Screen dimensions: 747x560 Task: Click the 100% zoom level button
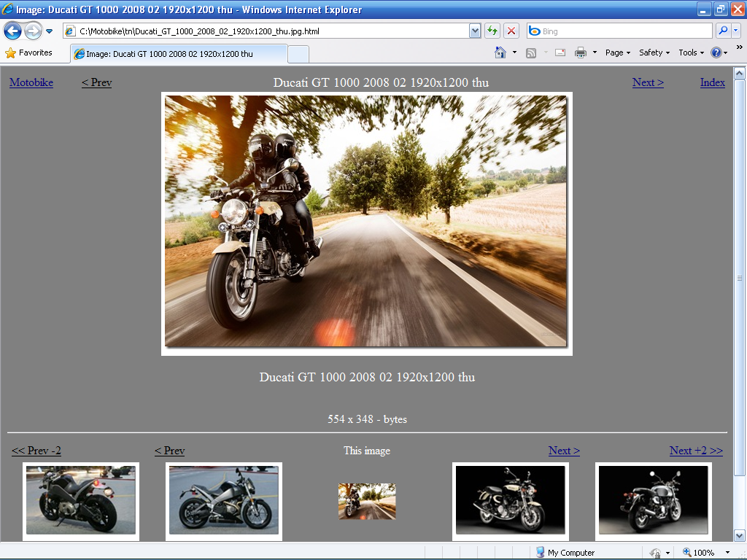coord(698,553)
